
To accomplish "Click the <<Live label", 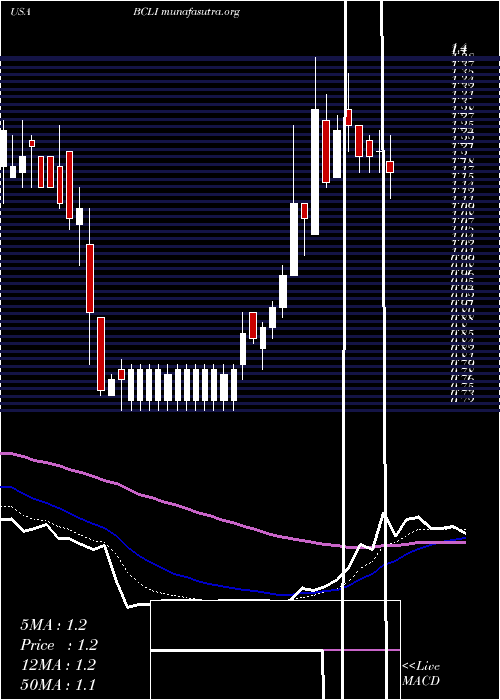I will [x=421, y=667].
